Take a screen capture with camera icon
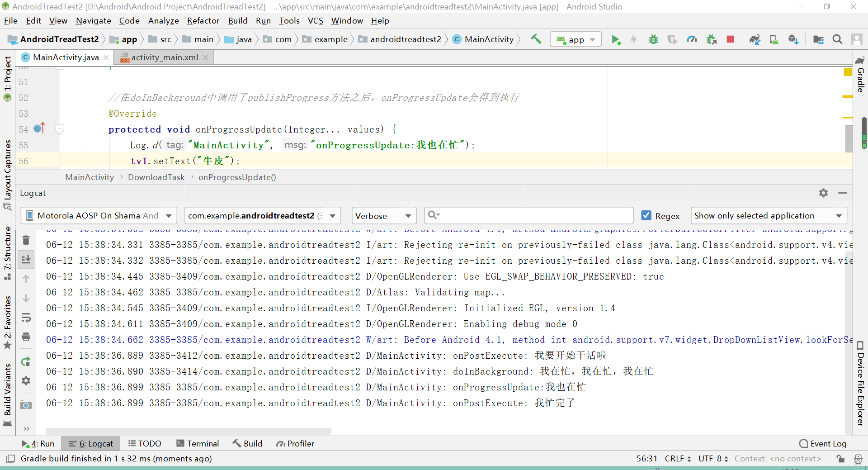 pyautogui.click(x=26, y=405)
